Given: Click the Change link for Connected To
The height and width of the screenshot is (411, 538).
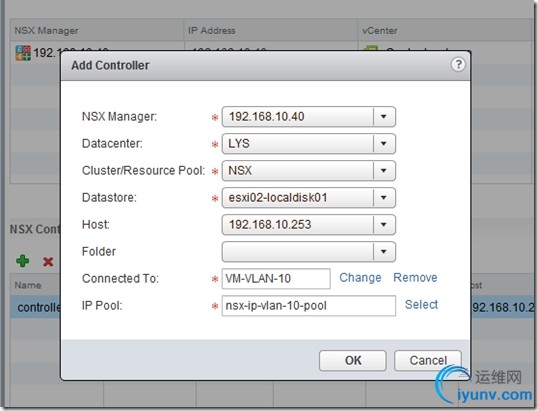Looking at the screenshot, I should pyautogui.click(x=360, y=278).
